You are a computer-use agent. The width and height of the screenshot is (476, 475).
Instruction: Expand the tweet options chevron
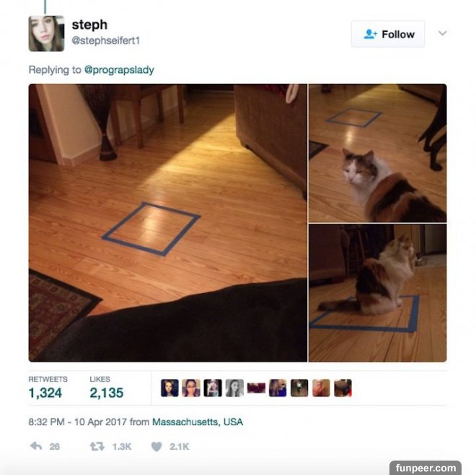point(443,33)
